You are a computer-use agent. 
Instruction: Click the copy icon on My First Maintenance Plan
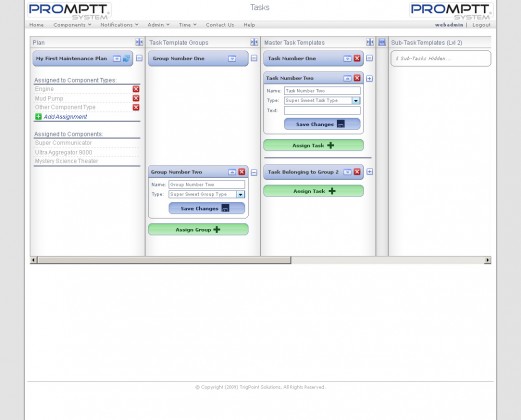pos(126,59)
